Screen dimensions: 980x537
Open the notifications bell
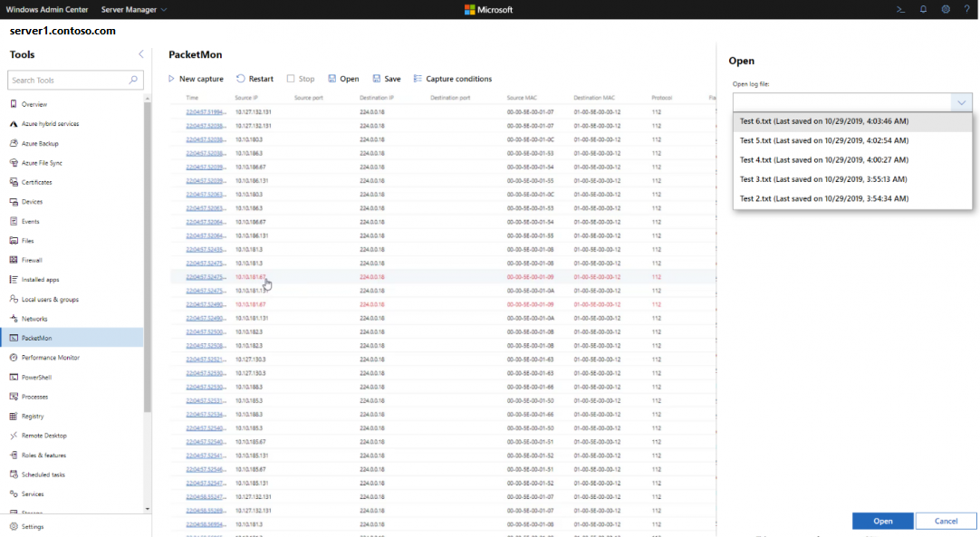point(923,9)
